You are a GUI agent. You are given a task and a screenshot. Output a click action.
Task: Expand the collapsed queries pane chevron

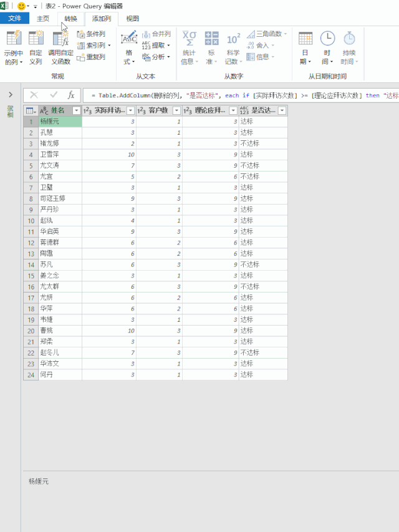[x=11, y=95]
